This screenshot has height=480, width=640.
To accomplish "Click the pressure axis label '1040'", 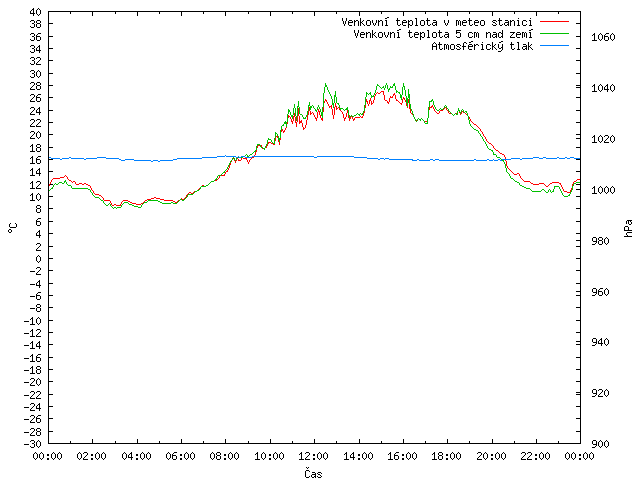I will point(603,88).
